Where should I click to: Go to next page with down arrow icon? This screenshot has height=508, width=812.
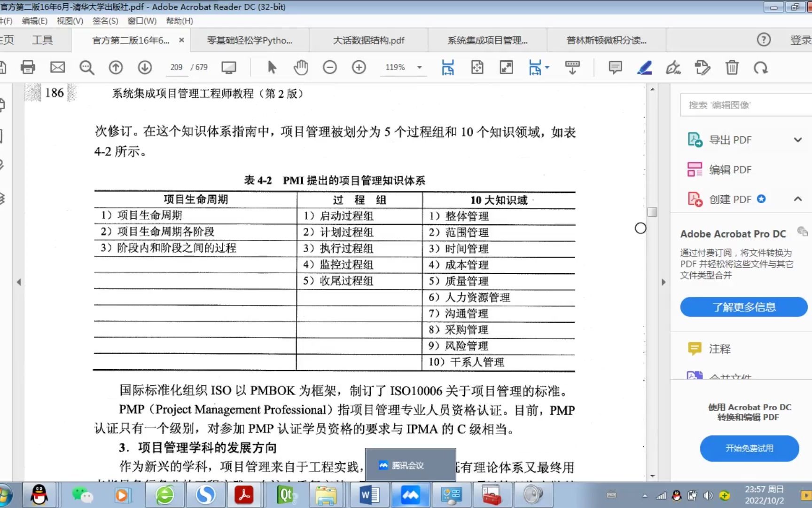tap(145, 67)
